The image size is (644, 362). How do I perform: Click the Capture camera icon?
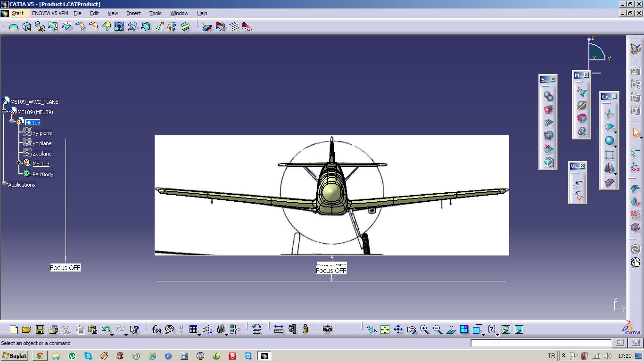(328, 329)
